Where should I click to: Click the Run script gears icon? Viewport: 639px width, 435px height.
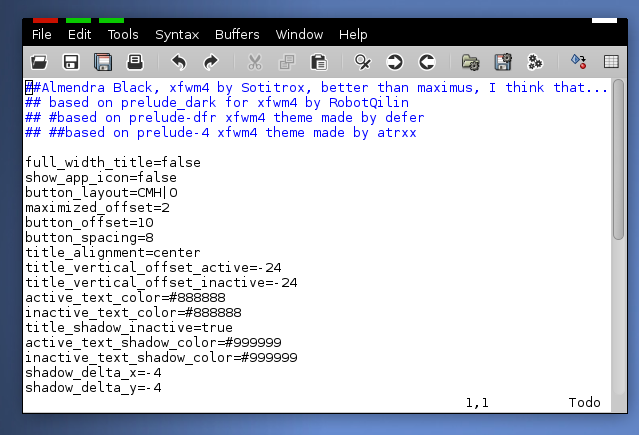[x=535, y=62]
